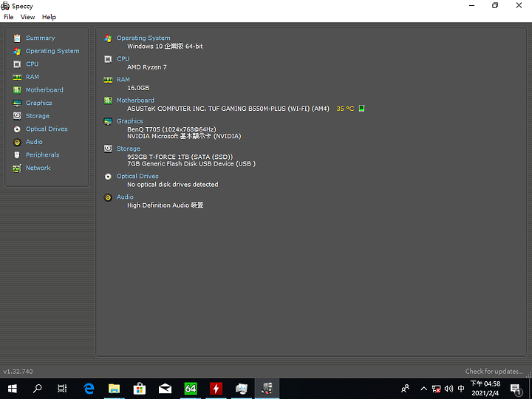Open File Explorer from taskbar

point(114,389)
